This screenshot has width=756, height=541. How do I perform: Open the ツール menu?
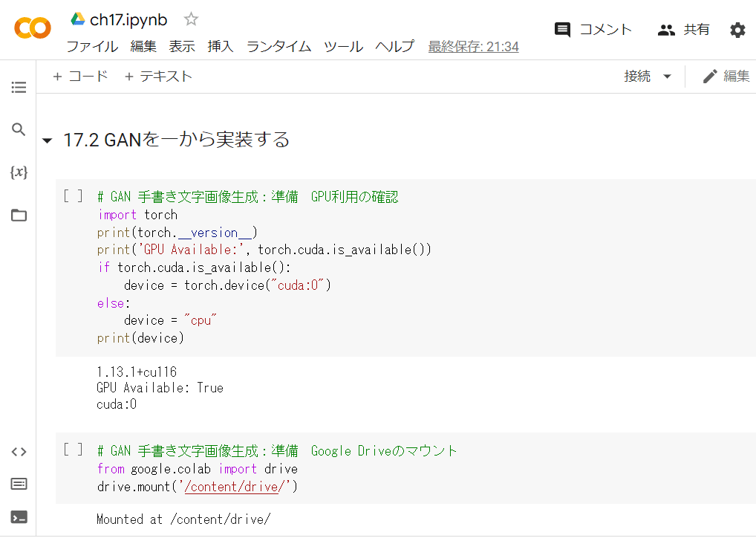click(343, 46)
